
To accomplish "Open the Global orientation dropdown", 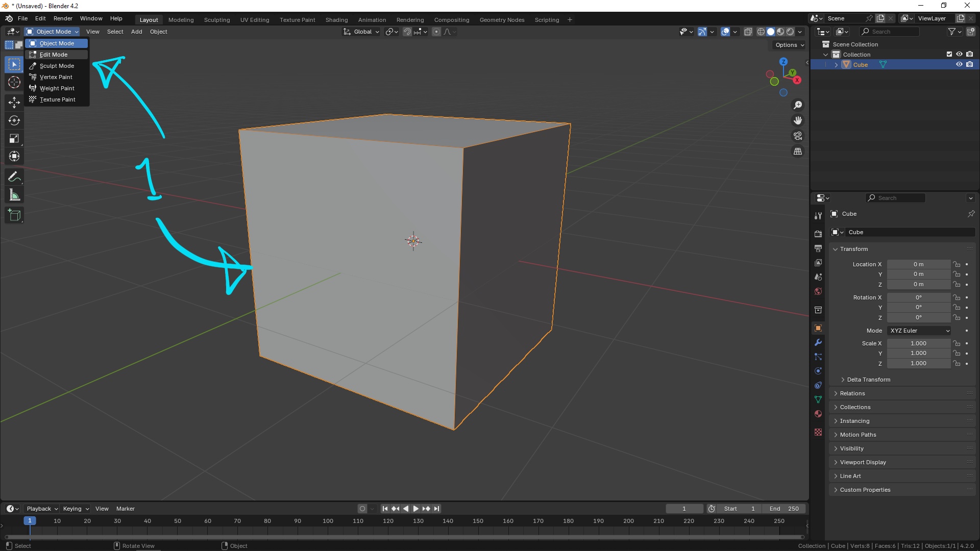I will [x=361, y=32].
